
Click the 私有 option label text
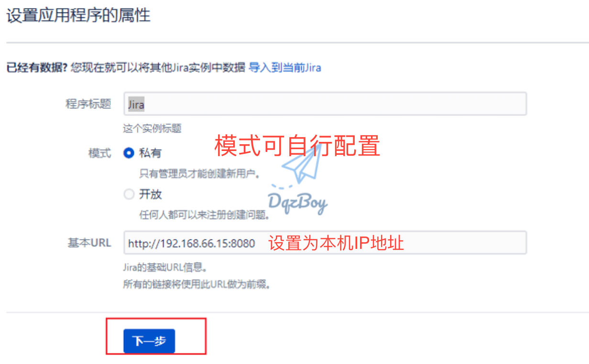[150, 153]
